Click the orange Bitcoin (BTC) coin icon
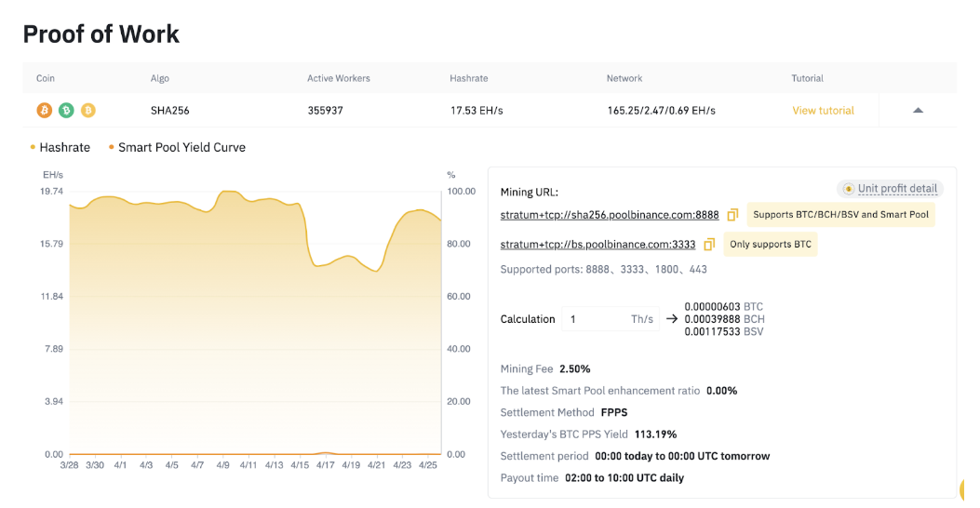980x508 pixels. [44, 111]
